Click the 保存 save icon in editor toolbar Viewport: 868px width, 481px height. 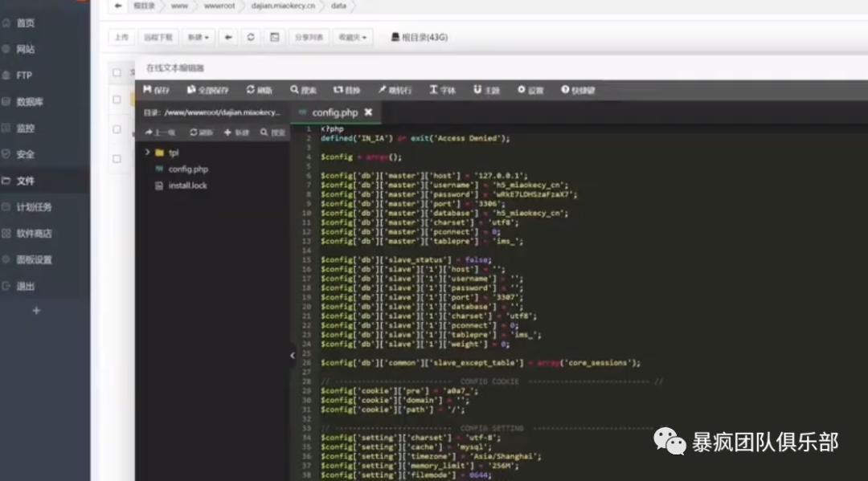point(156,90)
